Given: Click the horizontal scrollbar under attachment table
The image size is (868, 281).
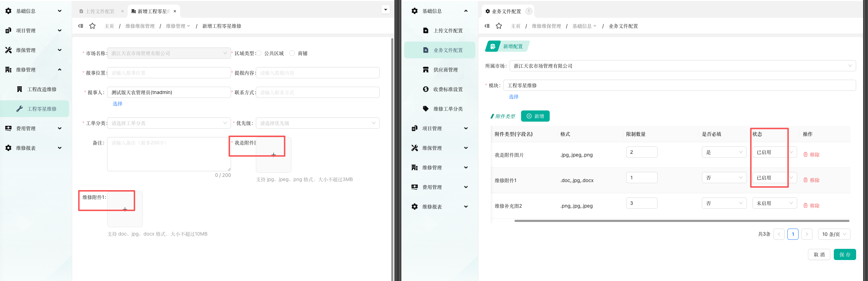Looking at the screenshot, I should click(x=681, y=221).
